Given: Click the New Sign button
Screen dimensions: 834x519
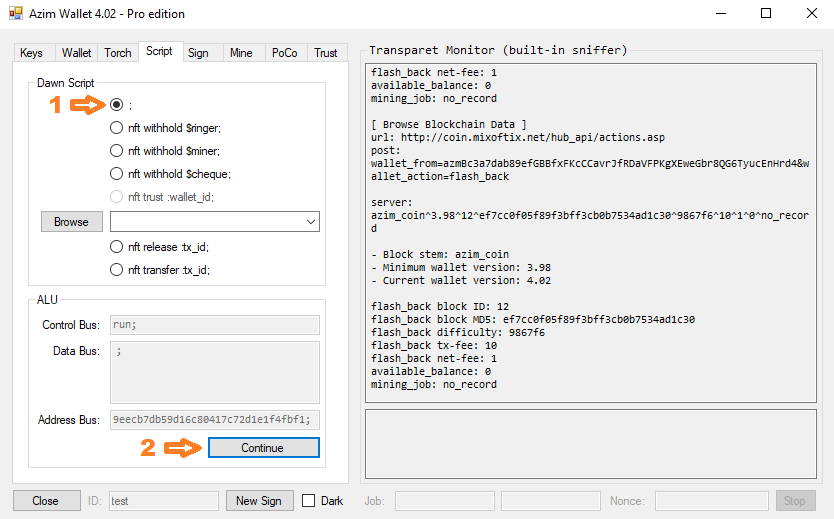Looking at the screenshot, I should point(260,501).
